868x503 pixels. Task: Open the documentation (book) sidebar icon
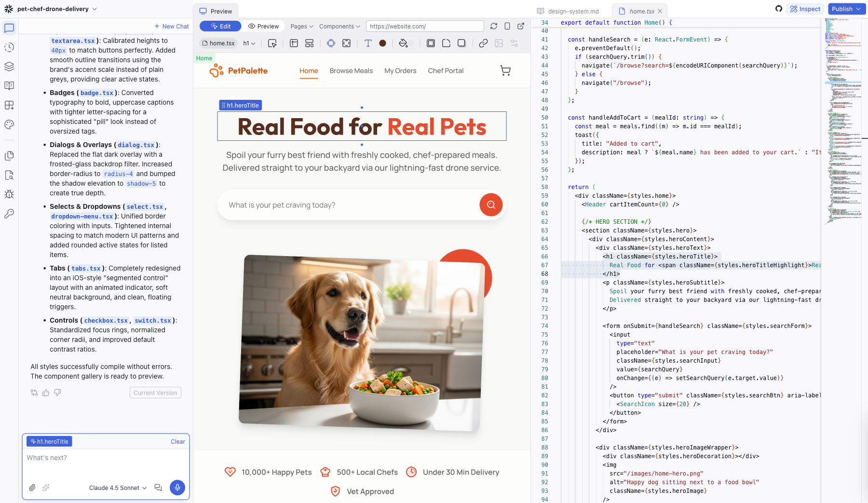click(x=9, y=86)
